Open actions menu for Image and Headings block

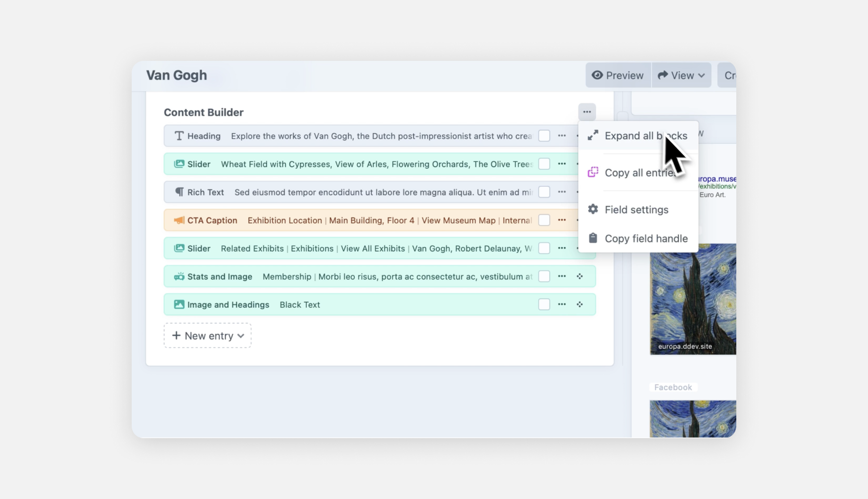tap(562, 304)
